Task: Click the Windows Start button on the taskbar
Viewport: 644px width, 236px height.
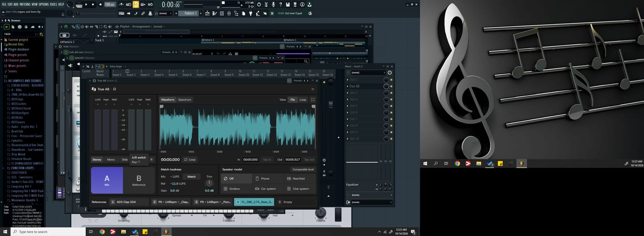Action: click(4, 232)
